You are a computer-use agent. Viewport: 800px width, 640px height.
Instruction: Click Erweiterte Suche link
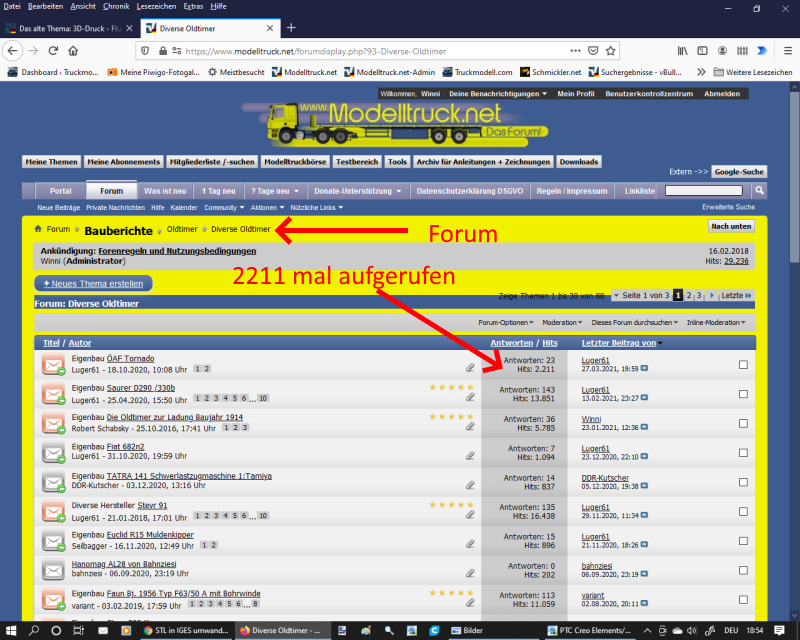[728, 207]
